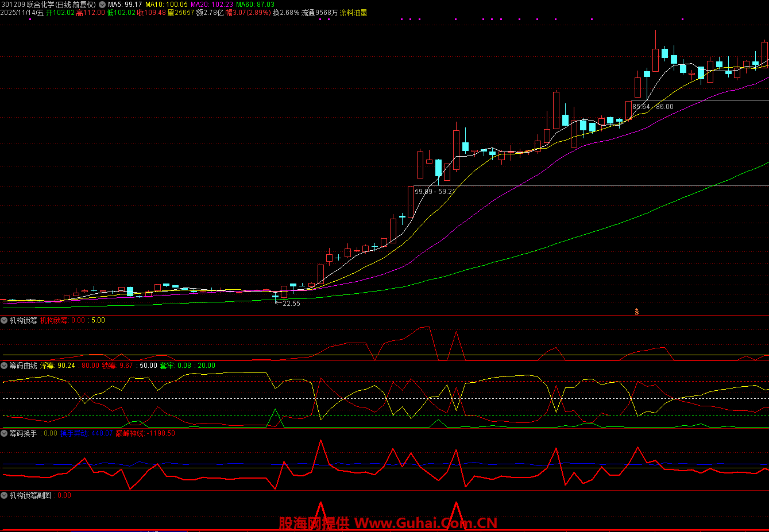Click the red 巅峰神线 indicator label
The height and width of the screenshot is (532, 769).
145,433
